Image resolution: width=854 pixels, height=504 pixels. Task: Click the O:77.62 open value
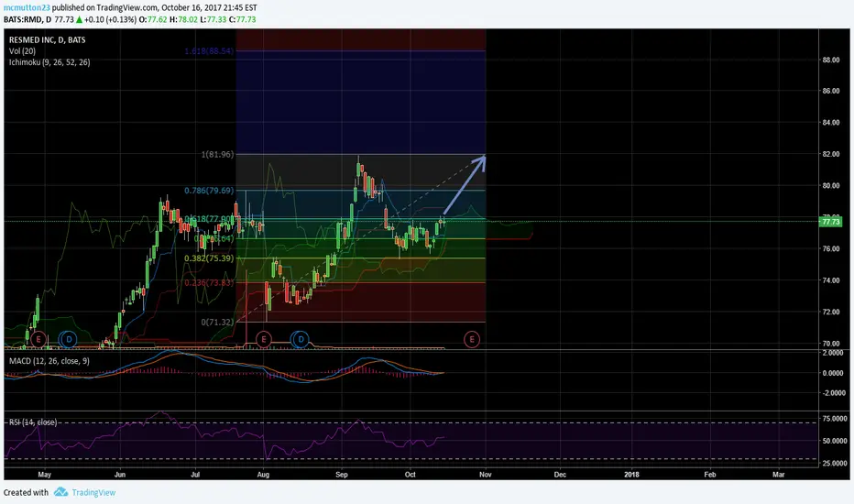coord(153,19)
